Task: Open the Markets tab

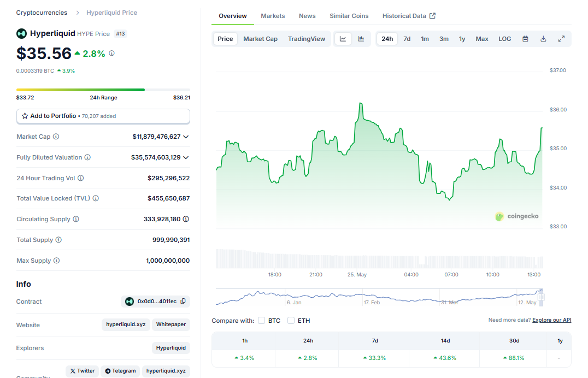Action: click(273, 16)
